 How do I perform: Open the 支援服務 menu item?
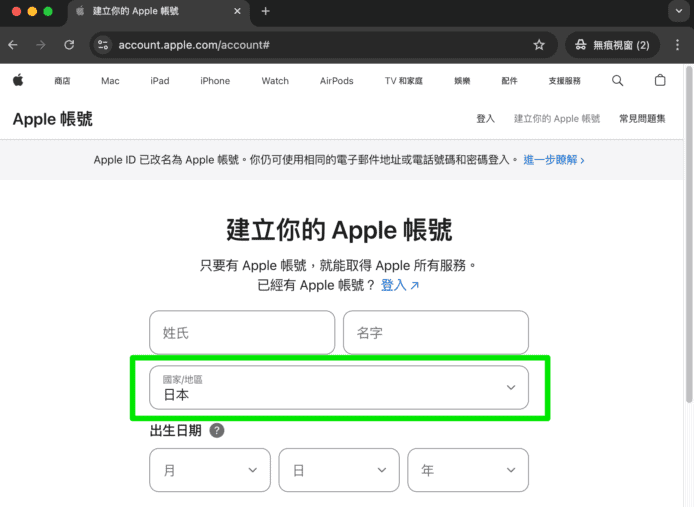click(x=564, y=81)
